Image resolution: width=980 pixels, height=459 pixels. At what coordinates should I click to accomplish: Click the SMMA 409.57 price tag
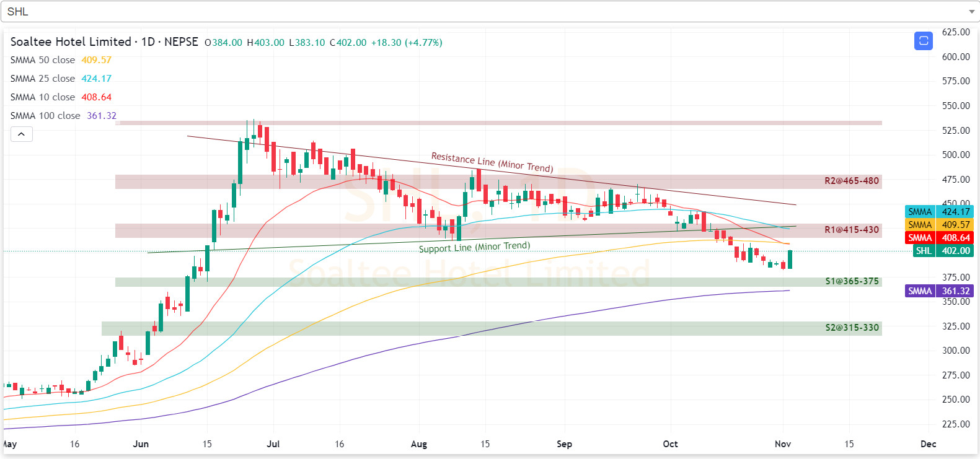[939, 225]
